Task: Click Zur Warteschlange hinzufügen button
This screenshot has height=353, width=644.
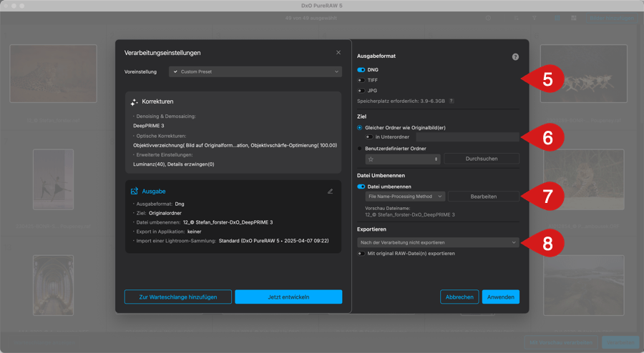Action: point(178,297)
